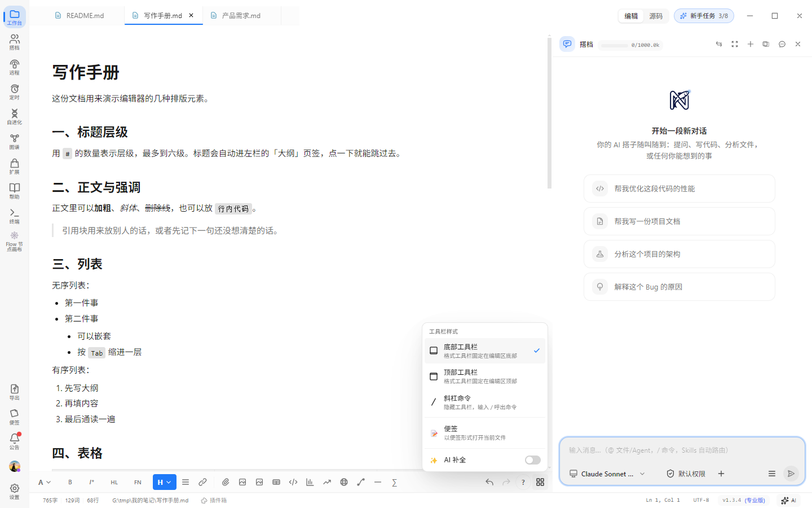Open the 便签 sticky notes
Screen dimensions: 812x508
tap(15, 417)
